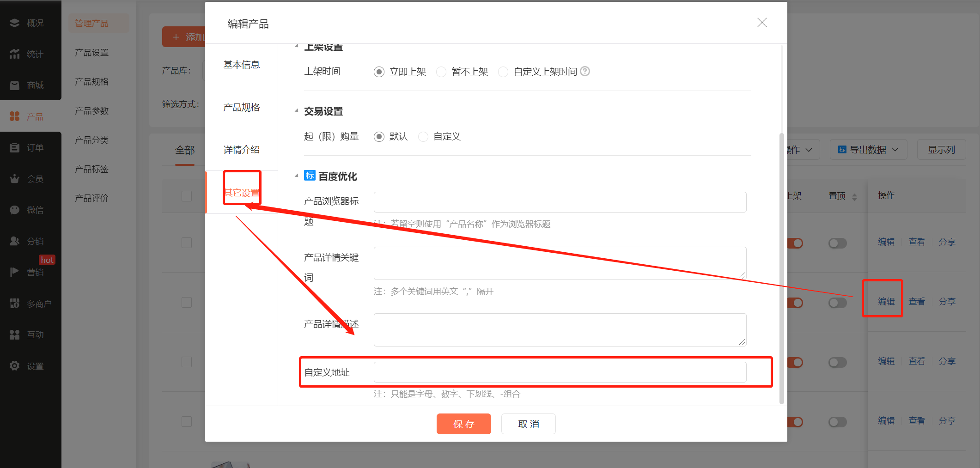
Task: Open the 概况 overview sidebar icon
Action: click(15, 23)
